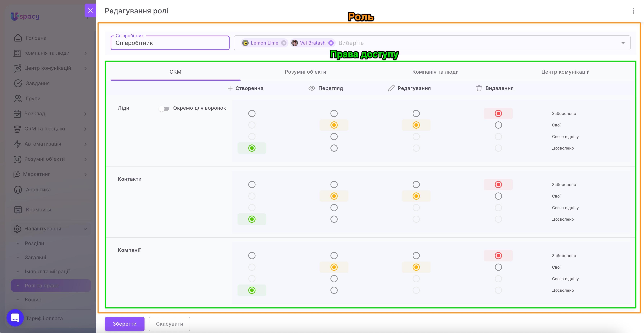Click the Перегляд eye icon header

pyautogui.click(x=312, y=88)
